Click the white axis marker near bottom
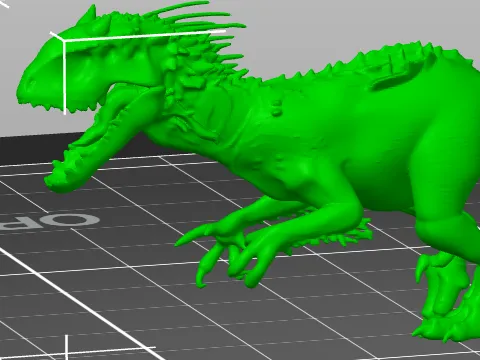Screen dimensions: 480x360 coord(67,347)
